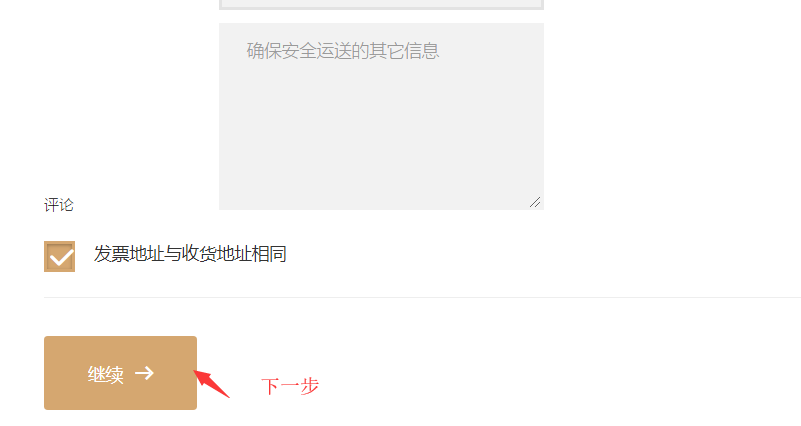
Task: Click the partially visible input field at top
Action: click(x=381, y=4)
